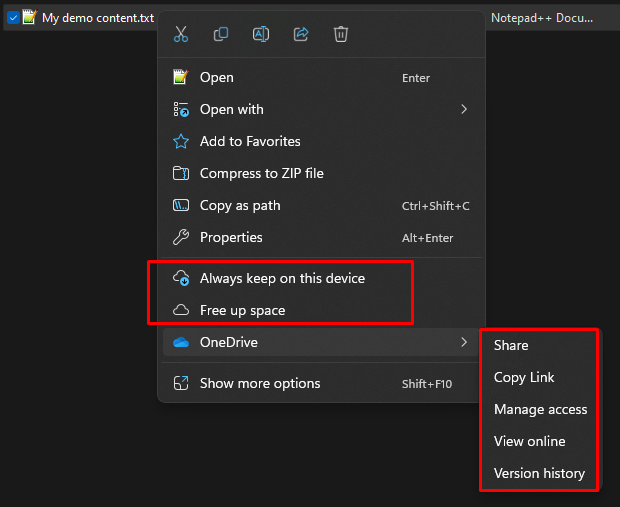Viewport: 620px width, 507px height.
Task: Select Manage access in OneDrive submenu
Action: click(540, 409)
